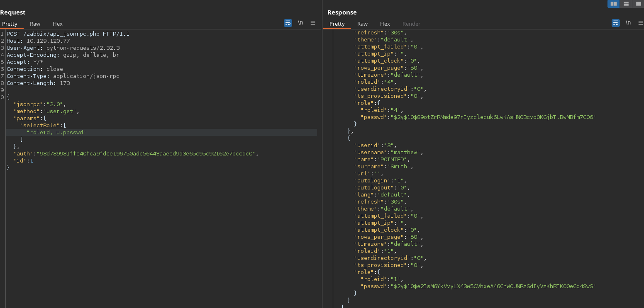Click the Request panel title
Viewport: 644px width, 308px height.
point(13,12)
